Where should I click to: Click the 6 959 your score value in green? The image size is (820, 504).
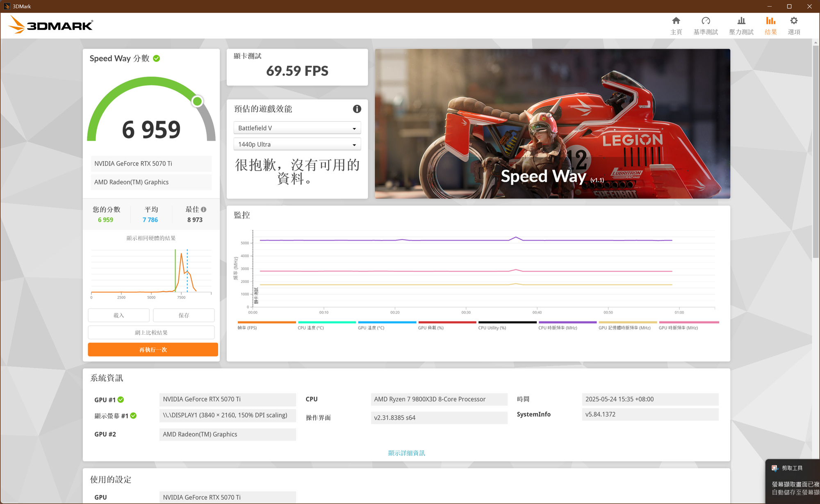[x=105, y=220]
